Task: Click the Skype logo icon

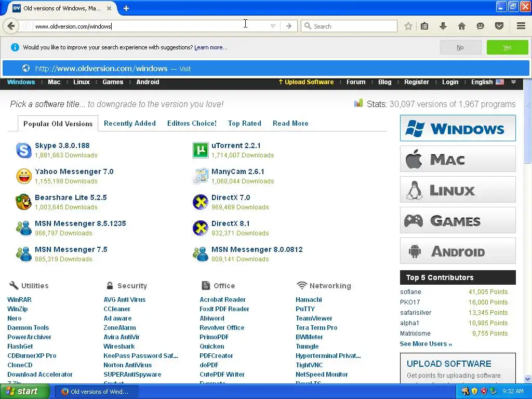Action: [24, 150]
